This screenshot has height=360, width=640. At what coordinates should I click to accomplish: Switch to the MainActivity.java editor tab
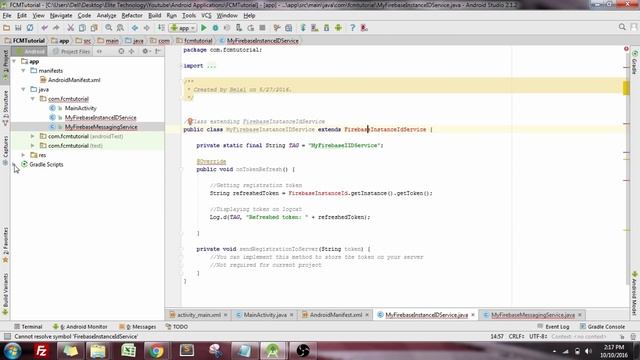tap(265, 315)
